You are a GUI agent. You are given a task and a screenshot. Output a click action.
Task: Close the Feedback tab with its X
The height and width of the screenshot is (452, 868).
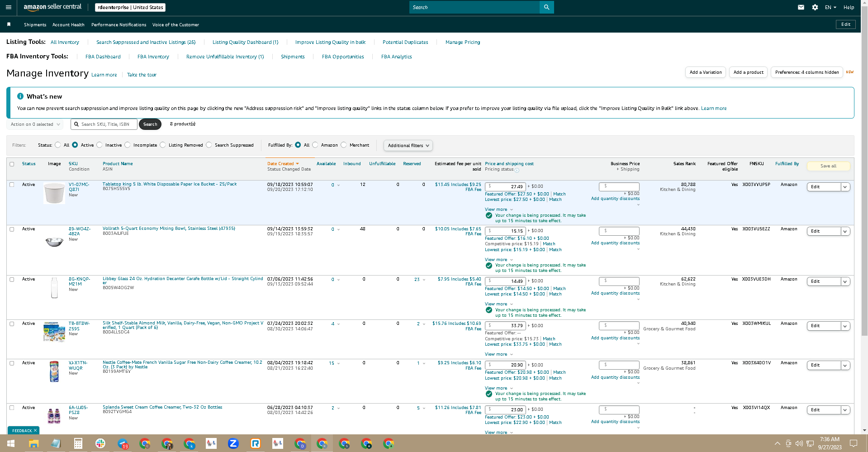[x=35, y=430]
